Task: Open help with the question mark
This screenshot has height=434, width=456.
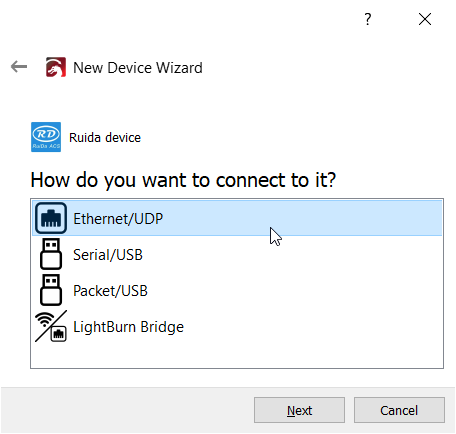Action: (x=368, y=19)
